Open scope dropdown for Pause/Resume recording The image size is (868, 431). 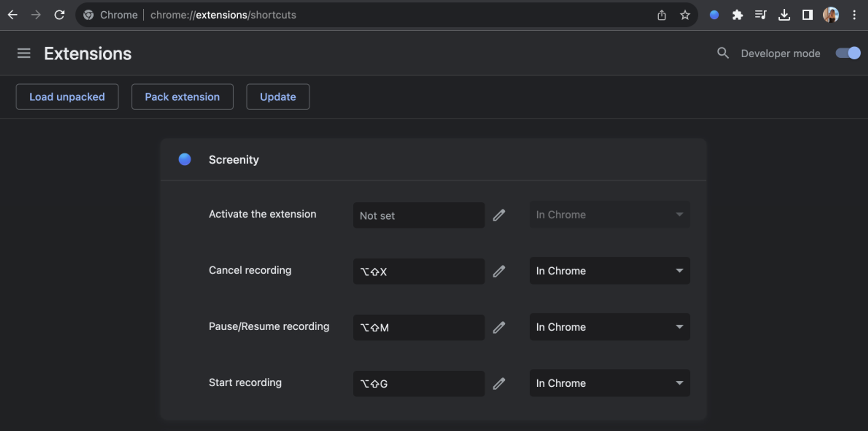click(610, 327)
